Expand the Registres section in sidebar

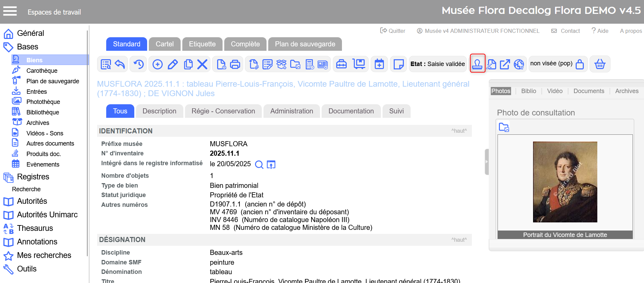click(x=33, y=177)
